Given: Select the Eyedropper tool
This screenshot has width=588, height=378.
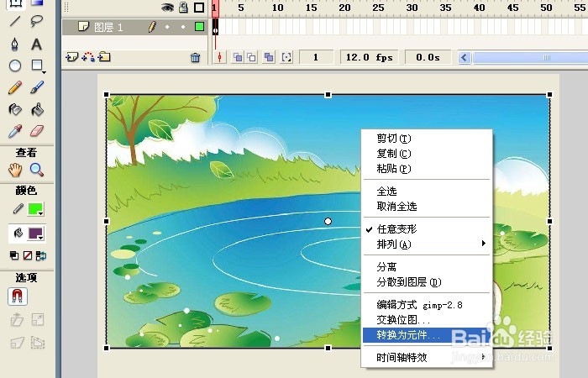Looking at the screenshot, I should tap(15, 131).
